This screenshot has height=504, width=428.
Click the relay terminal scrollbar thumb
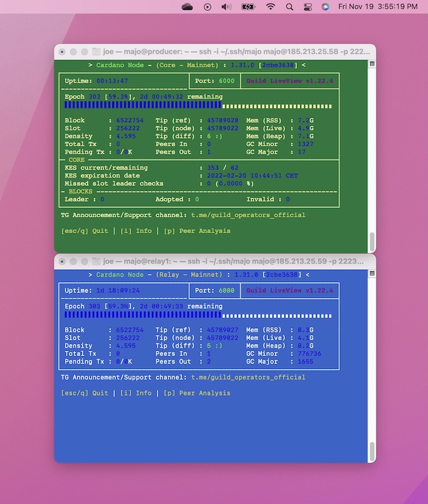pyautogui.click(x=372, y=451)
